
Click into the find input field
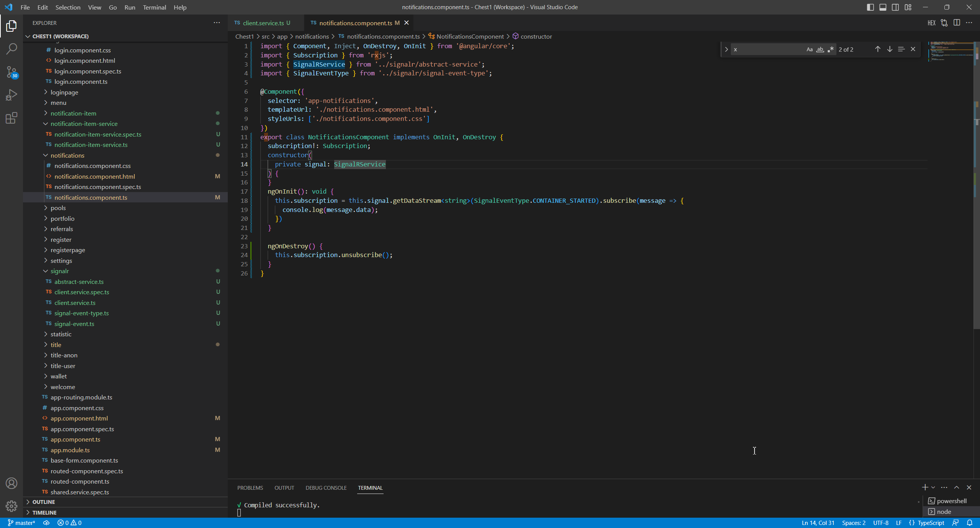pos(766,49)
